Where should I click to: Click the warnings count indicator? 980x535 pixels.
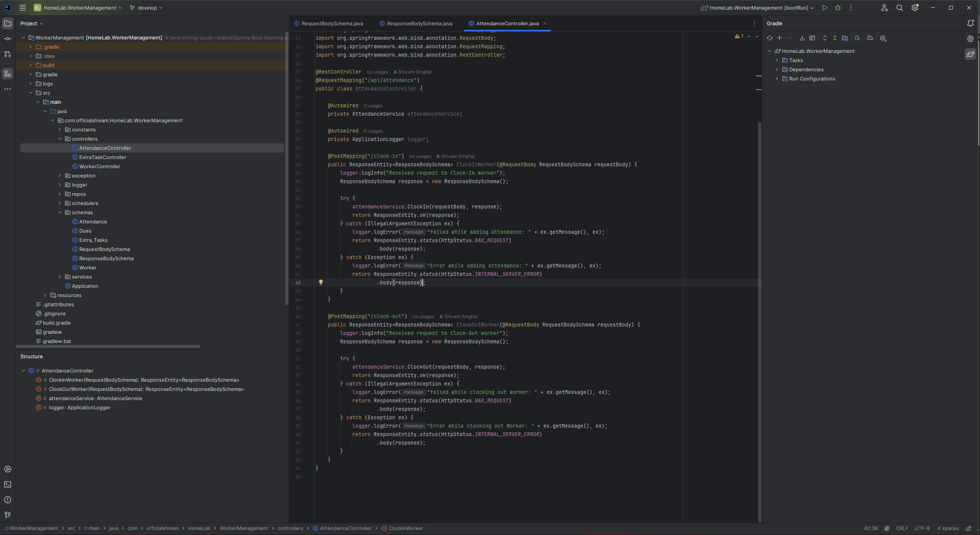[739, 36]
